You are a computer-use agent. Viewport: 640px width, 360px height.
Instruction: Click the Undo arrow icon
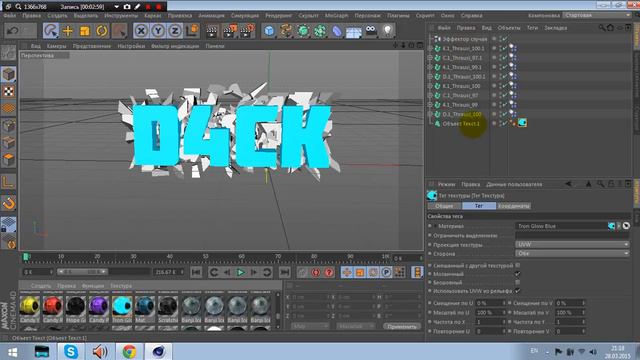click(12, 31)
